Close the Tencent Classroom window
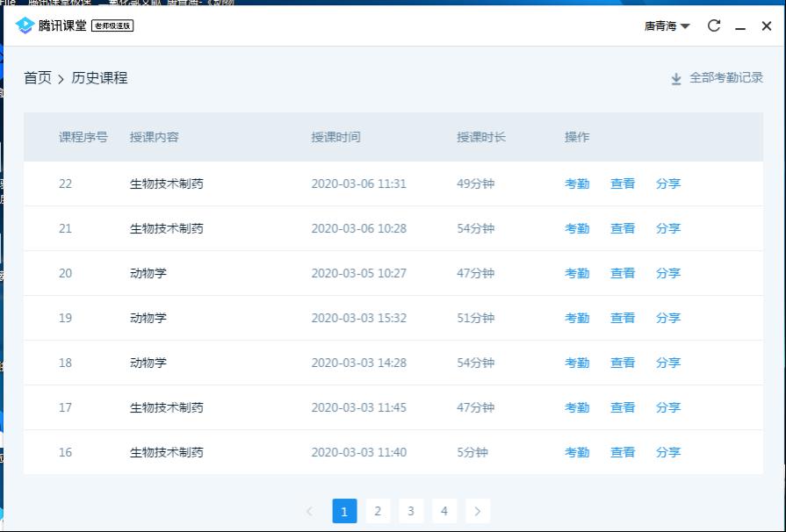786x532 pixels. 767,26
